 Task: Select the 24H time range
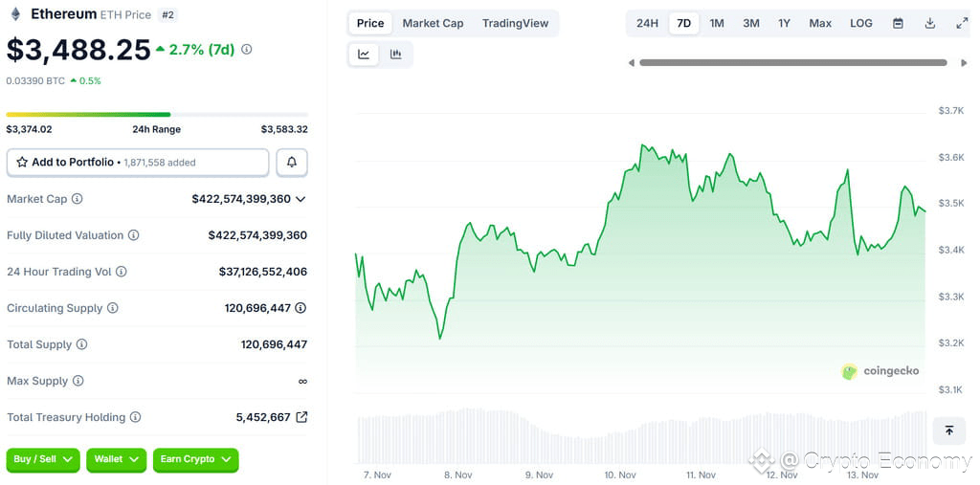click(647, 23)
